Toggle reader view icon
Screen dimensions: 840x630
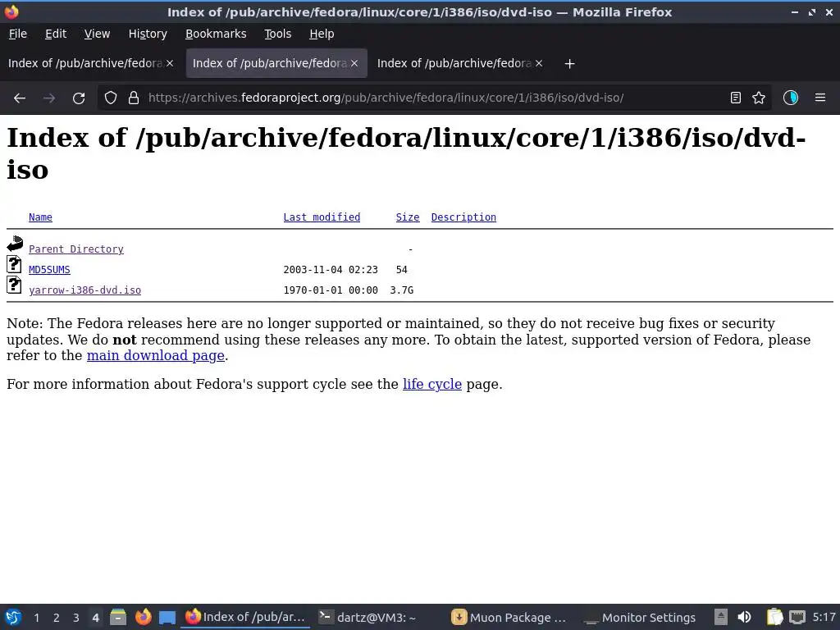tap(736, 98)
